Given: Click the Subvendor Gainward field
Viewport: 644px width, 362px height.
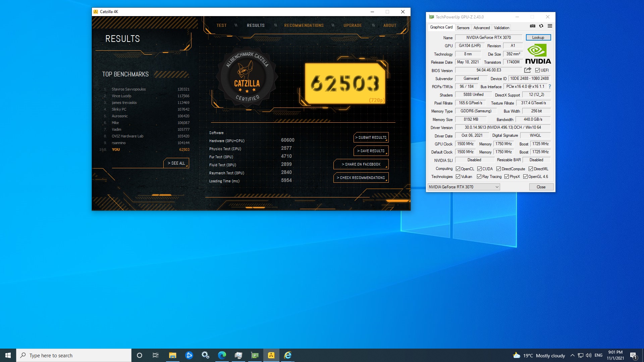Looking at the screenshot, I should click(x=471, y=78).
